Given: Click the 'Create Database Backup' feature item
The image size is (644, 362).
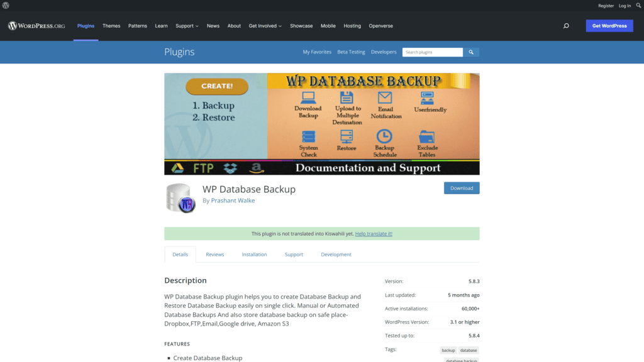Looking at the screenshot, I should (208, 358).
